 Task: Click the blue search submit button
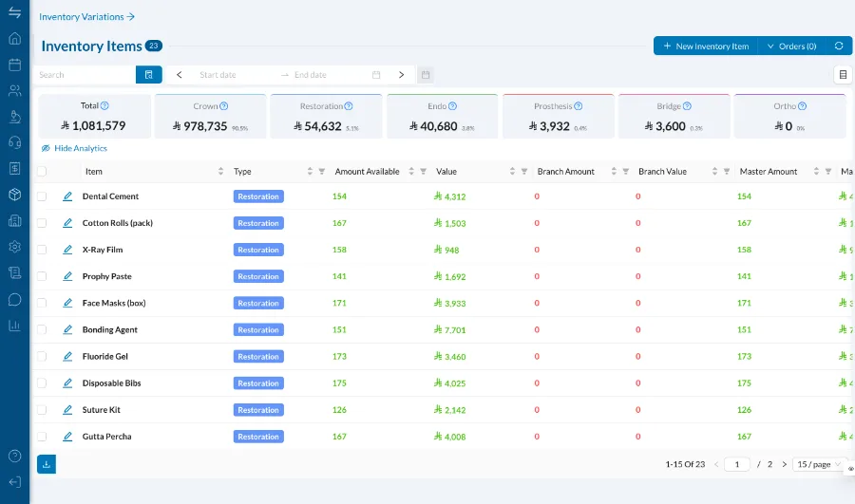149,75
